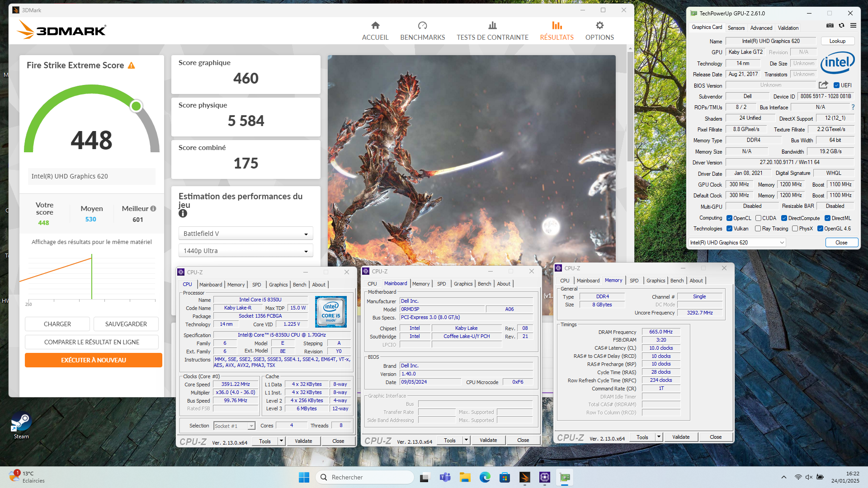Click the Intel logo in GPU-Z
Screen dimensions: 868x488
[838, 62]
